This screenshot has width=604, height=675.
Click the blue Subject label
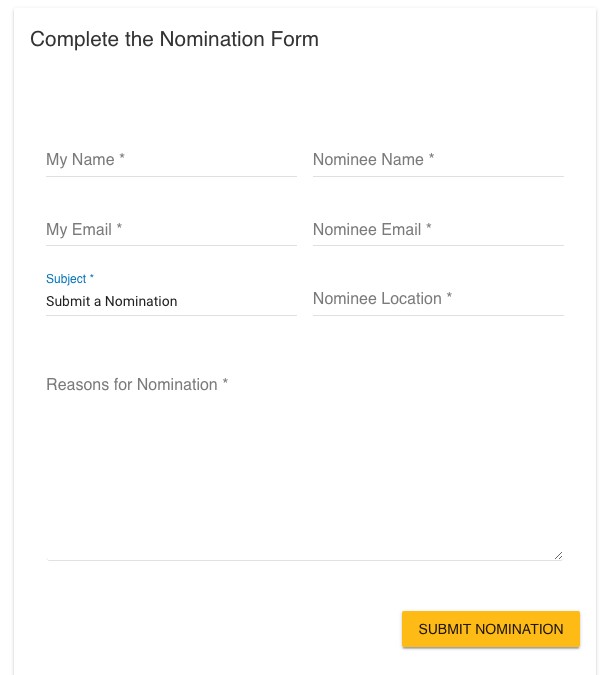point(69,279)
